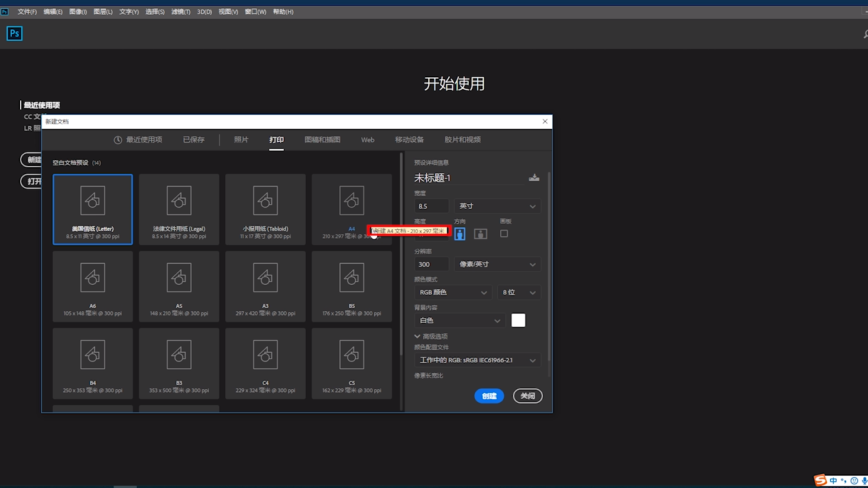This screenshot has width=868, height=488.
Task: Choose the C4 document preset
Action: click(x=265, y=363)
